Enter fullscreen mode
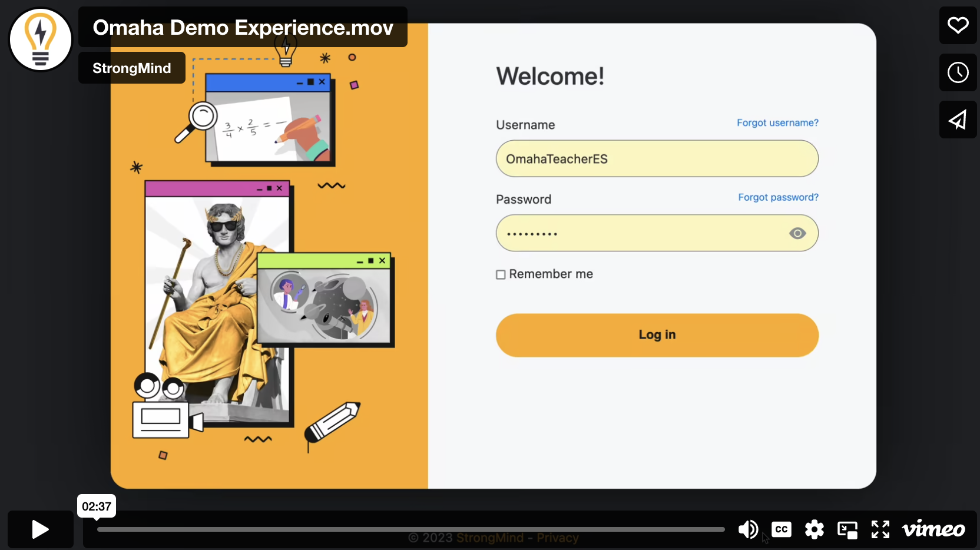 tap(880, 529)
